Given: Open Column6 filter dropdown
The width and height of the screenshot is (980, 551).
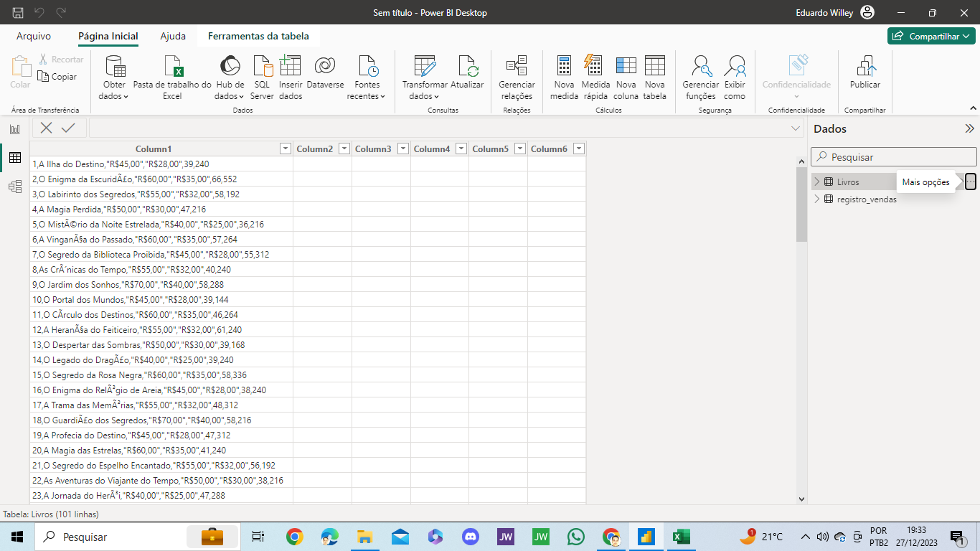Looking at the screenshot, I should coord(579,149).
